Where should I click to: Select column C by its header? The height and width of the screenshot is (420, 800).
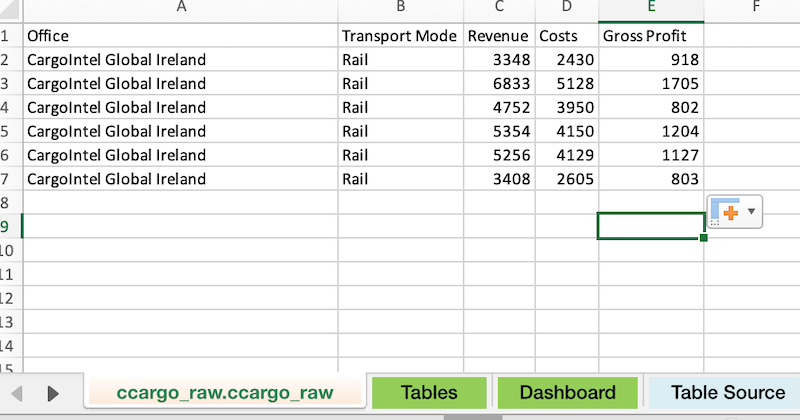(499, 8)
